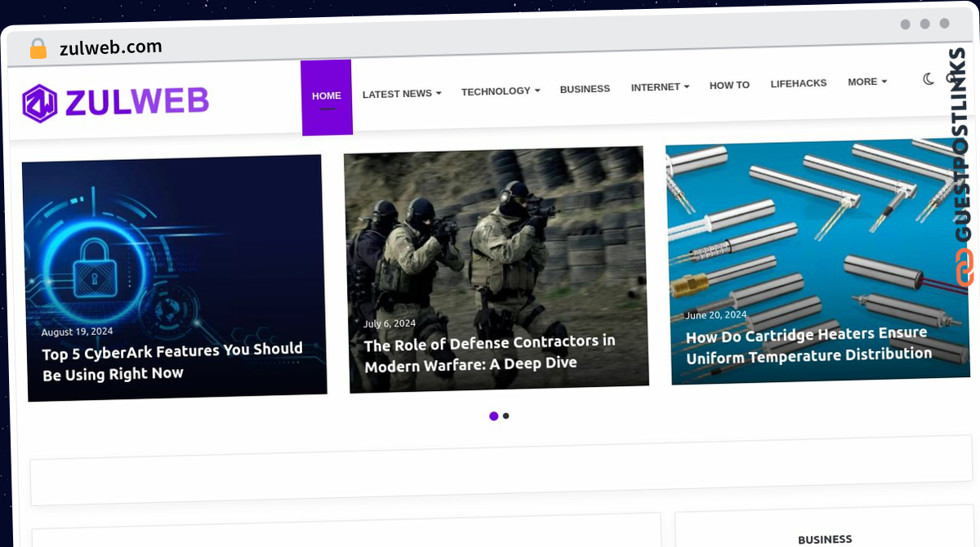980x547 pixels.
Task: Click the cartridge heaters thumbnail image
Action: (817, 261)
